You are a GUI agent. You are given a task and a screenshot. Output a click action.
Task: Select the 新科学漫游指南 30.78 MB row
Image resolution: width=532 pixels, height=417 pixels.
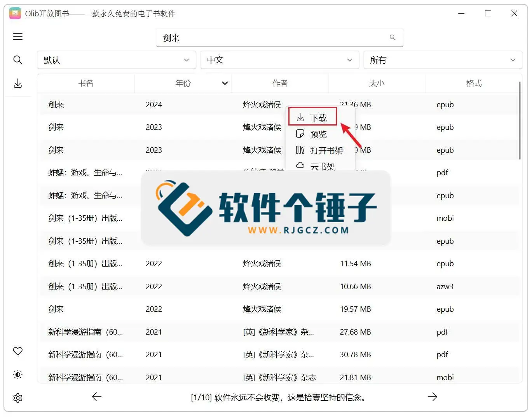coord(279,354)
